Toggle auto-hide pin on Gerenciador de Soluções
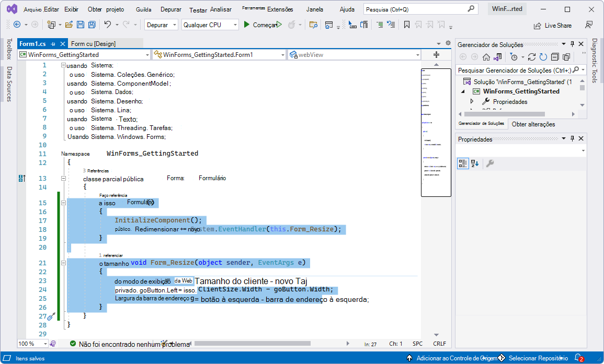The height and width of the screenshot is (364, 604). pos(573,43)
